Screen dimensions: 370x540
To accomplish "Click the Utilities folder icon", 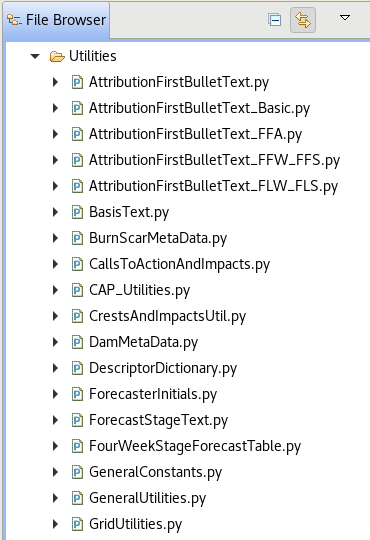I will point(57,56).
